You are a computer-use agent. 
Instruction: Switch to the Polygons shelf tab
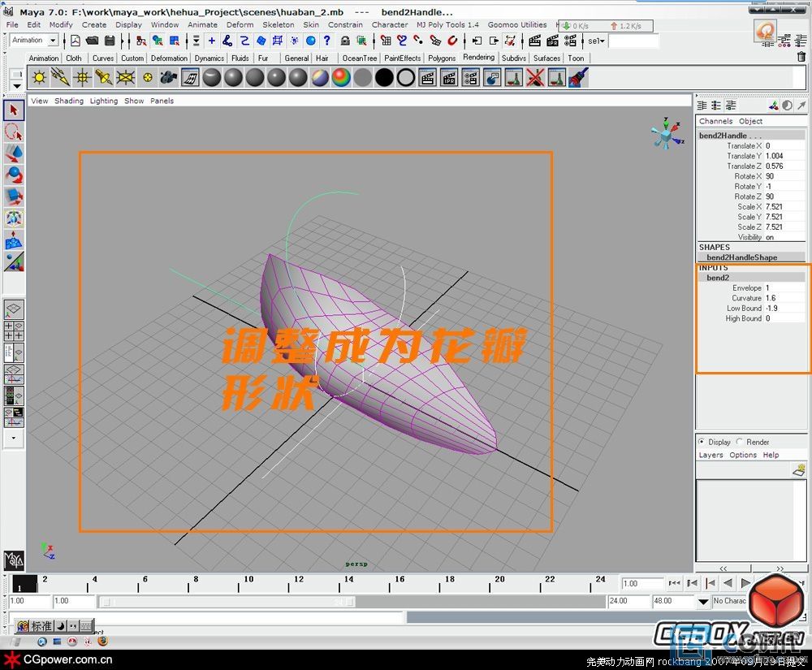[442, 58]
